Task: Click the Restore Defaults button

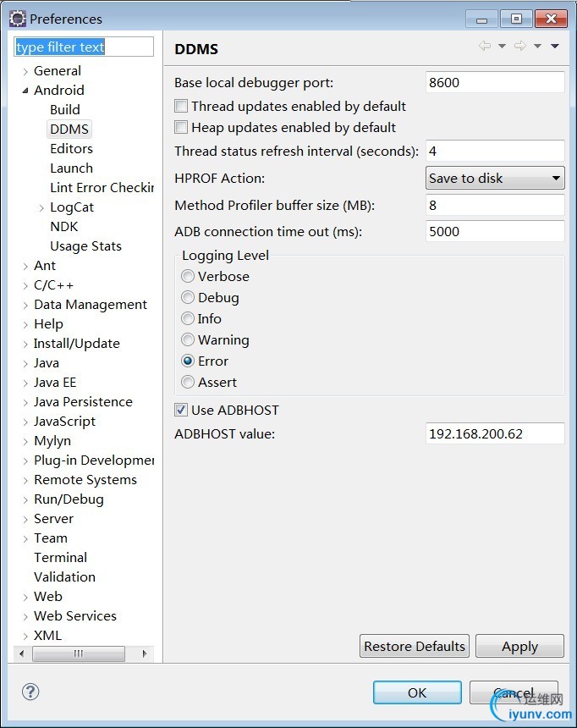Action: tap(414, 646)
